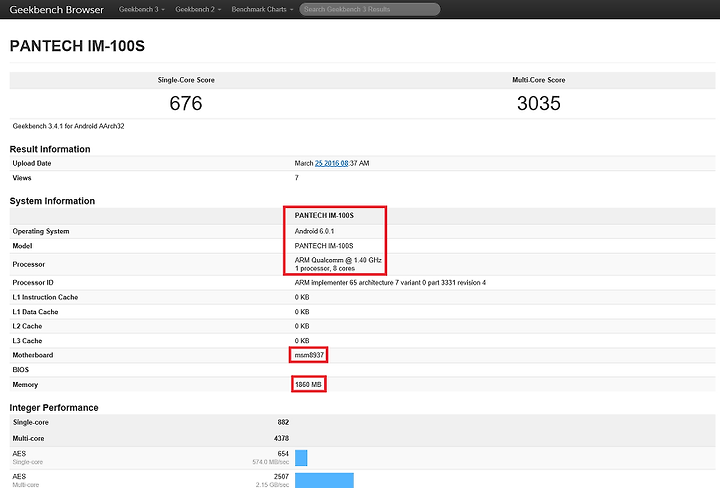Screen dimensions: 720x488
Task: Open the Benchmark Charts dropdown
Action: click(x=262, y=9)
